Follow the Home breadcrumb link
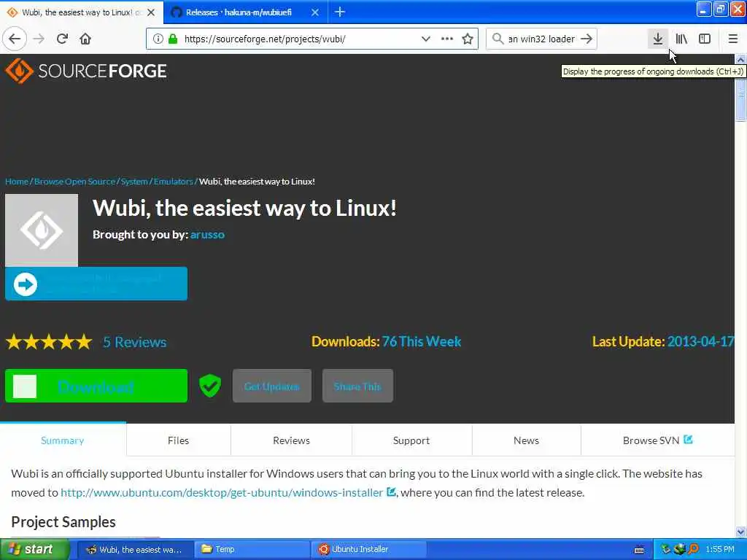 pos(17,182)
